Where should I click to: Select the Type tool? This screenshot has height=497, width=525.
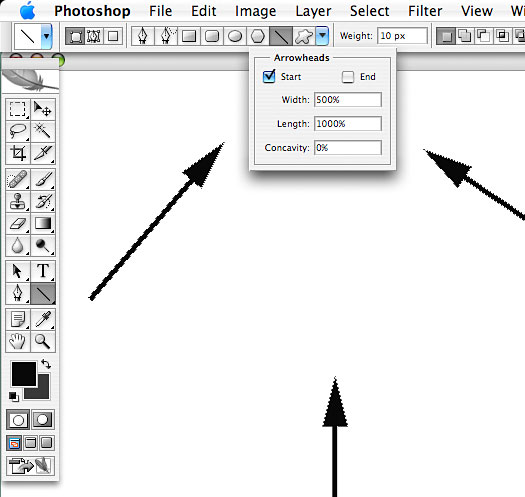(x=43, y=271)
